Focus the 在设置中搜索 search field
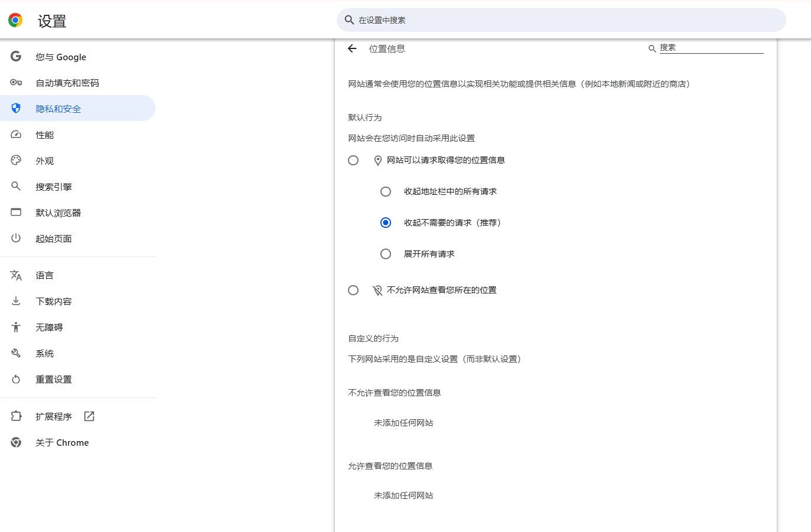Screen dimensions: 811x532 (561, 20)
